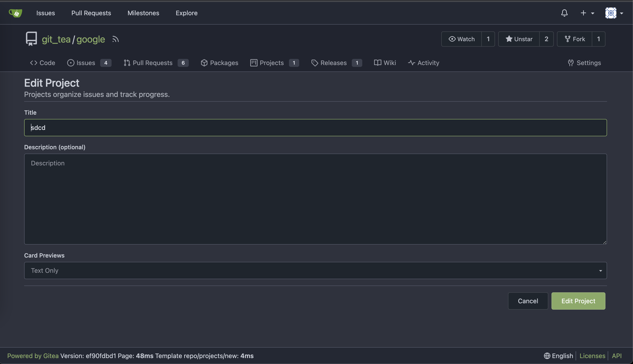
Task: Click the repository RSS feed icon
Action: 115,39
